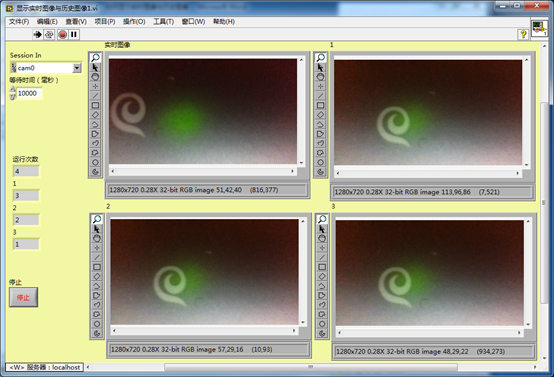
Task: Click Run Continuously toolbar icon
Action: coord(49,34)
